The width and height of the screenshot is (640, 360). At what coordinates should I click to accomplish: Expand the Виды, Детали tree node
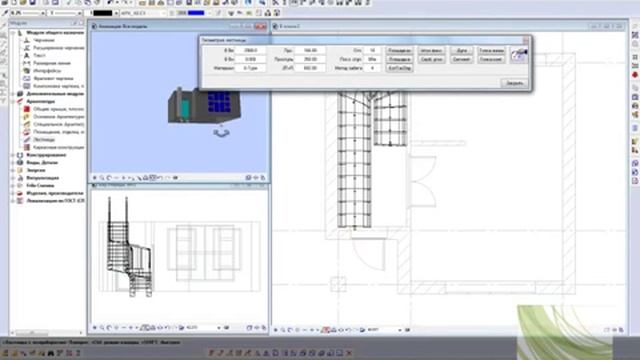tap(13, 162)
